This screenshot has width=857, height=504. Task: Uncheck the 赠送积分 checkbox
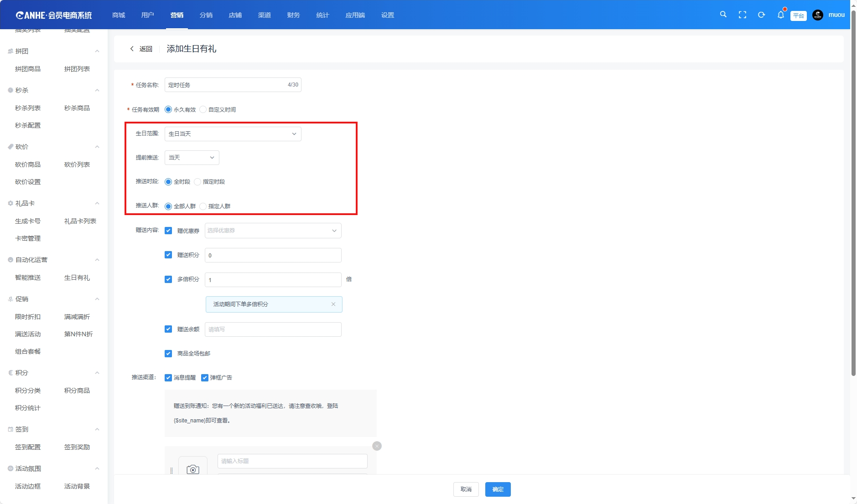(x=168, y=255)
